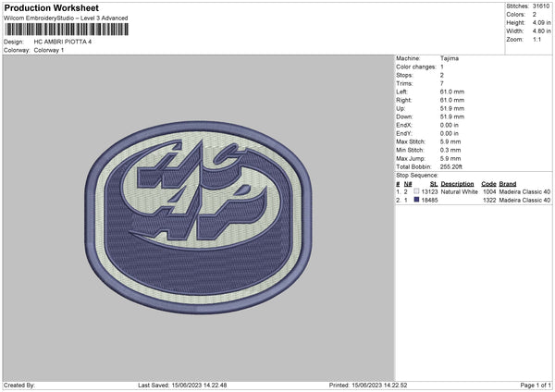555x392 pixels.
Task: Click the Left 61.0 mm value
Action: tap(452, 92)
